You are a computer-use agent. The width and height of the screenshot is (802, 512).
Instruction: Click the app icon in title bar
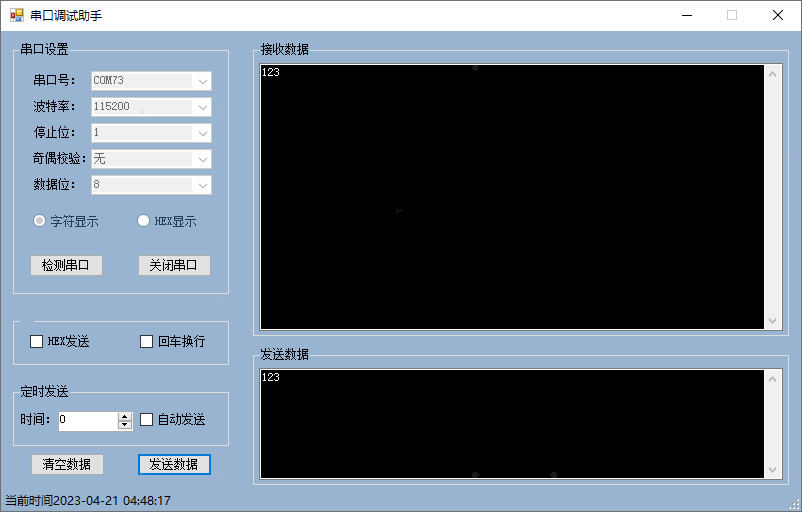point(16,15)
